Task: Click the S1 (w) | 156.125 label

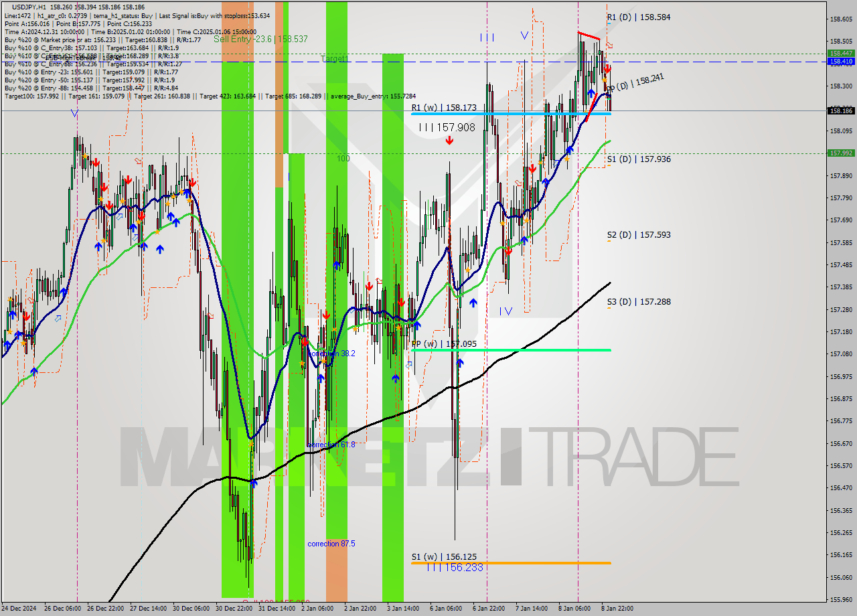Action: pyautogui.click(x=444, y=557)
